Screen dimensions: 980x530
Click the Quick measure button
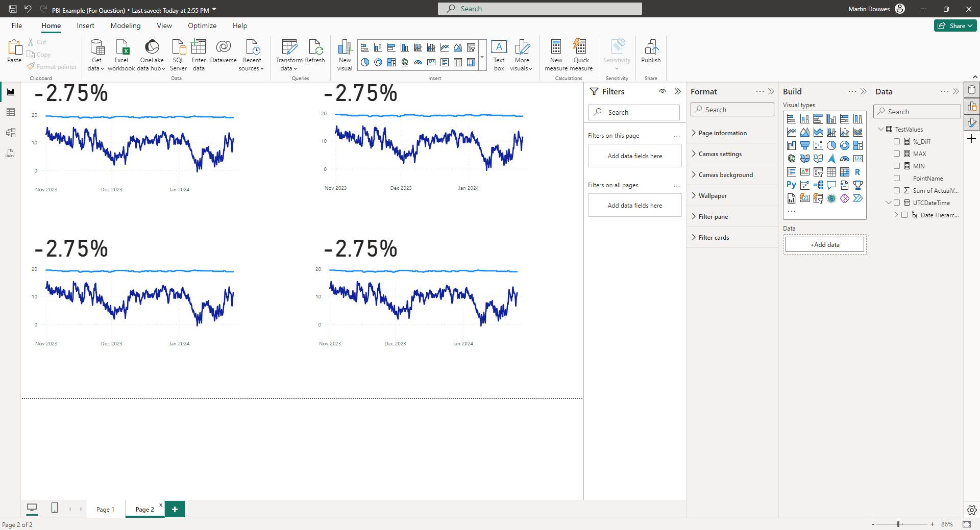pos(581,55)
